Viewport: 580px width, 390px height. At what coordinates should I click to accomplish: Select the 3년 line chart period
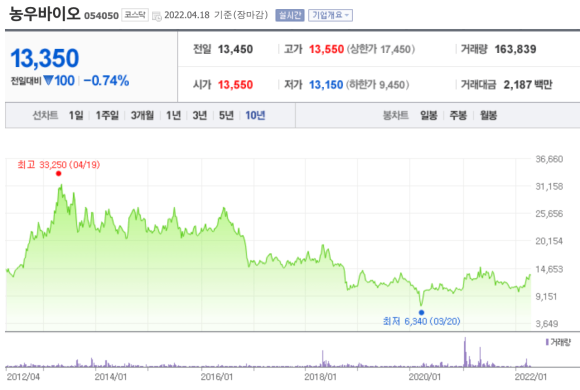pos(199,115)
